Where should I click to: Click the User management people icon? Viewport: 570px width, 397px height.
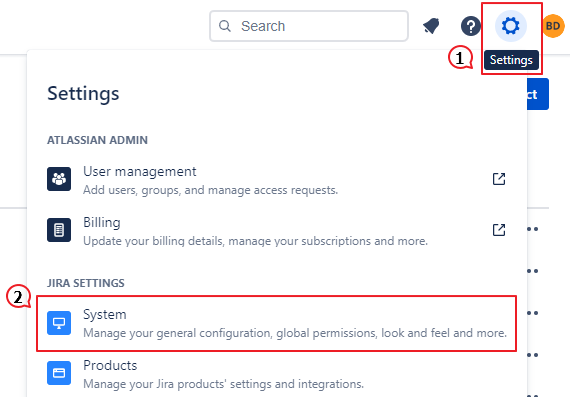tap(59, 179)
